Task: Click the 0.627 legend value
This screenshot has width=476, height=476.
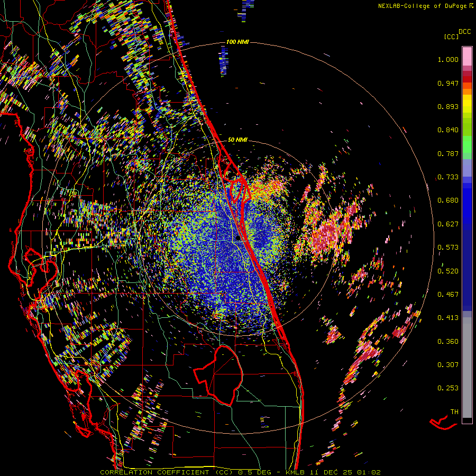Action: tap(448, 224)
